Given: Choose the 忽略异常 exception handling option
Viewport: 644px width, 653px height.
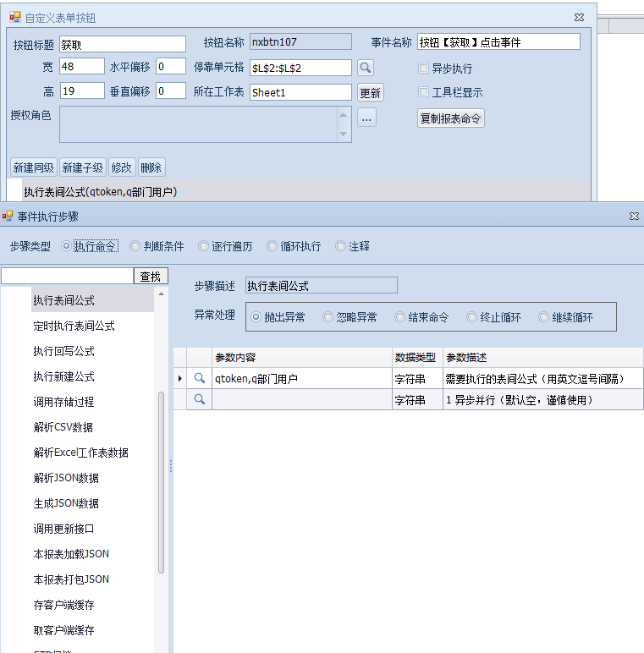Looking at the screenshot, I should pos(328,317).
